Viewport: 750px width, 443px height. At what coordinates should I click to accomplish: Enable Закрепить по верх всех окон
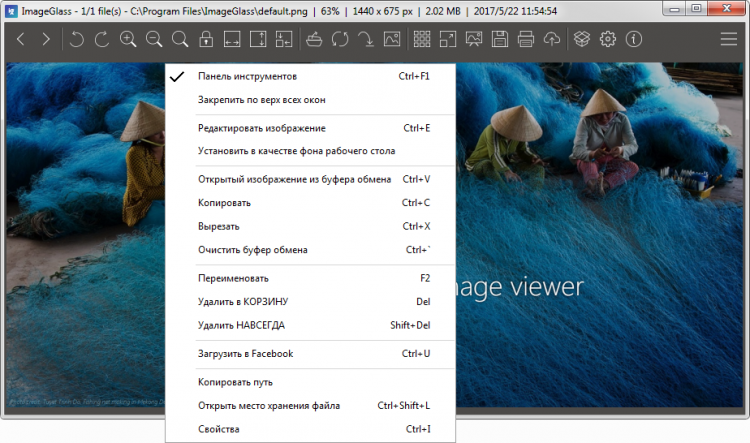coord(310,100)
